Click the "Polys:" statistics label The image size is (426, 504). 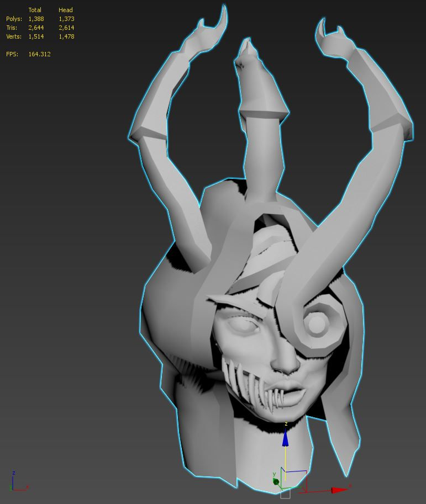[14, 19]
